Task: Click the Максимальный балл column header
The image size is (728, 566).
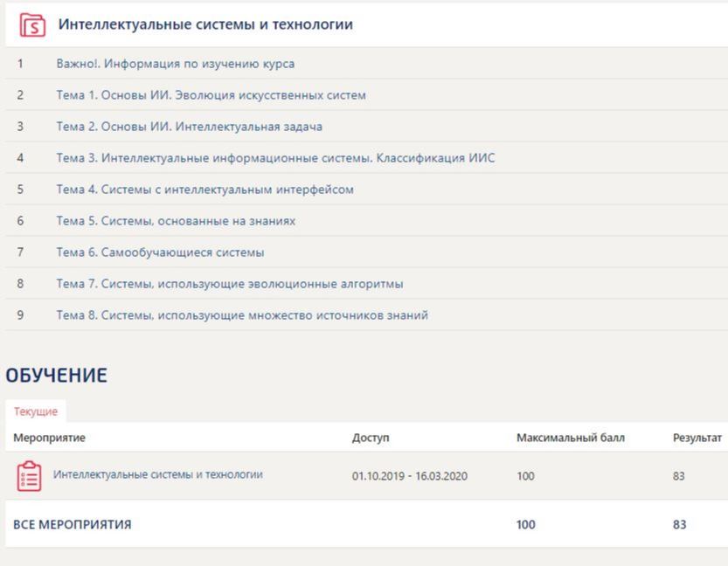Action: (570, 438)
